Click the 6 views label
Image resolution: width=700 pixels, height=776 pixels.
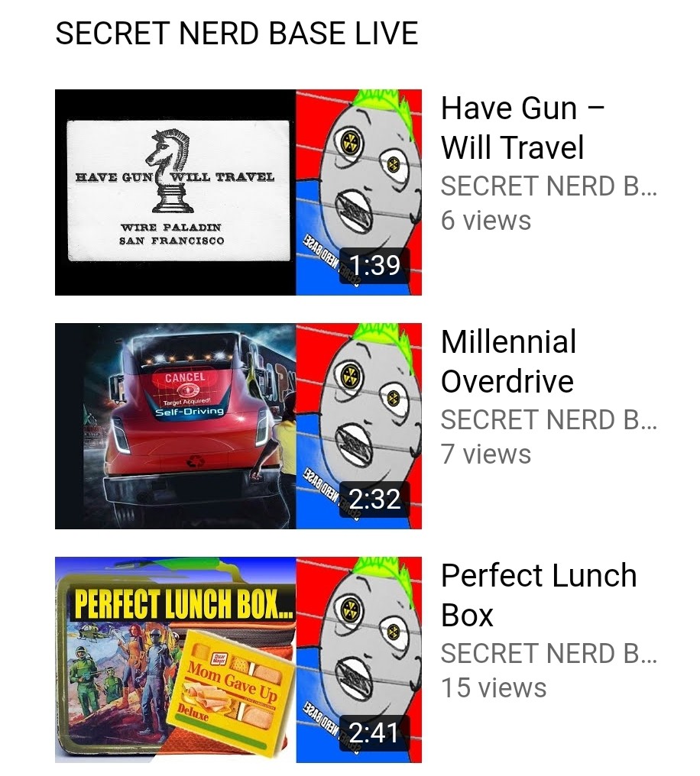(x=485, y=220)
